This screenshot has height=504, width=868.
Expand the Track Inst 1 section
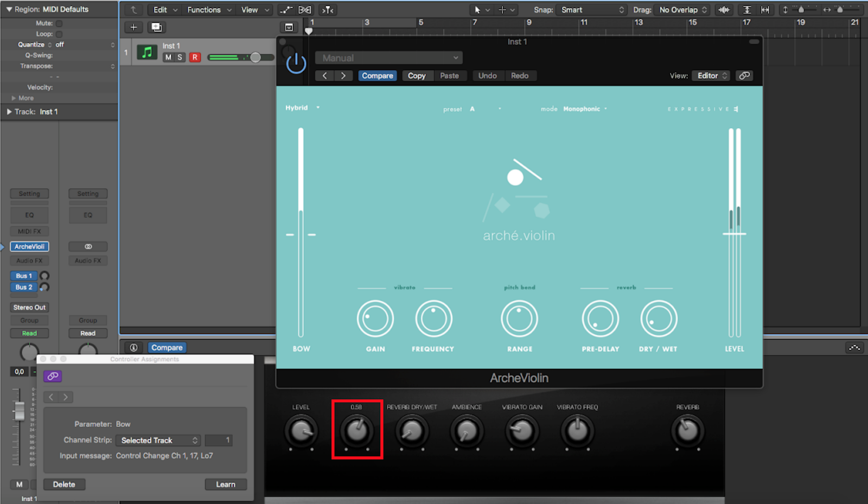coord(9,112)
